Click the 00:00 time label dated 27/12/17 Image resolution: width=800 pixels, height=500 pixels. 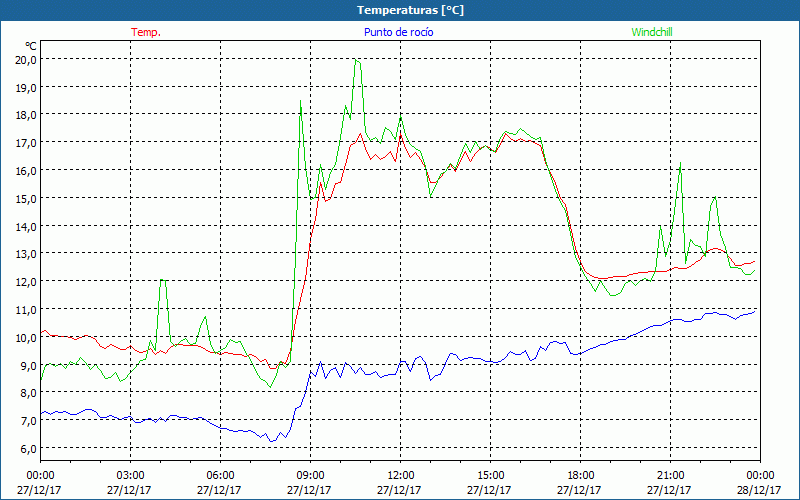pos(40,476)
